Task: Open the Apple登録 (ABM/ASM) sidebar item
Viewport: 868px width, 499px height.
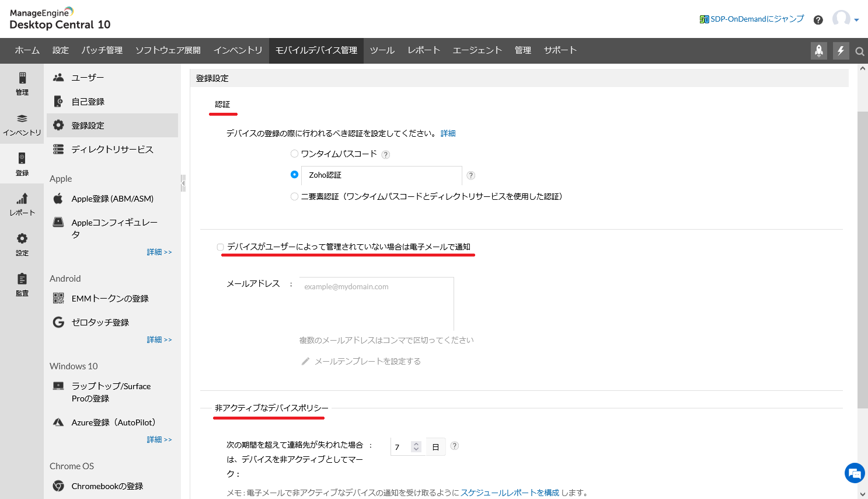Action: [112, 199]
